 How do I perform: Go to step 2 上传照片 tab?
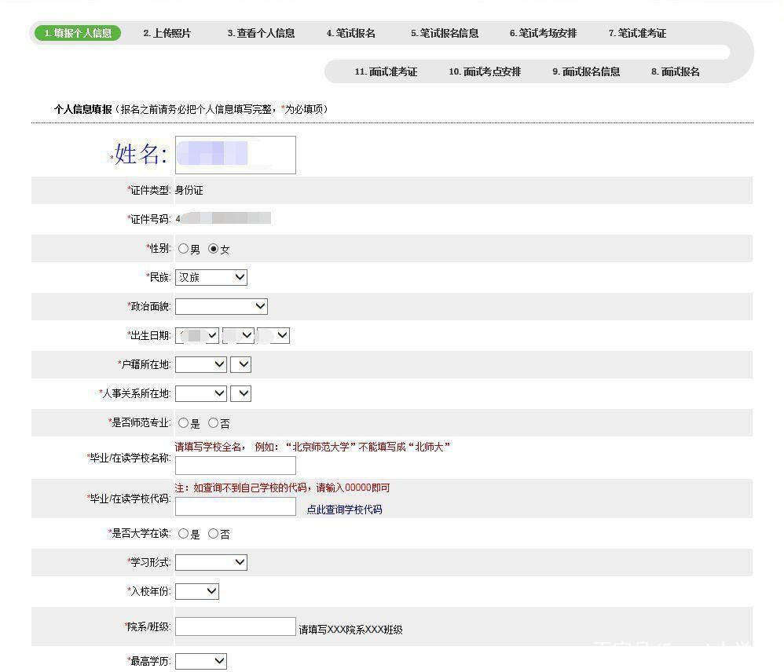167,33
